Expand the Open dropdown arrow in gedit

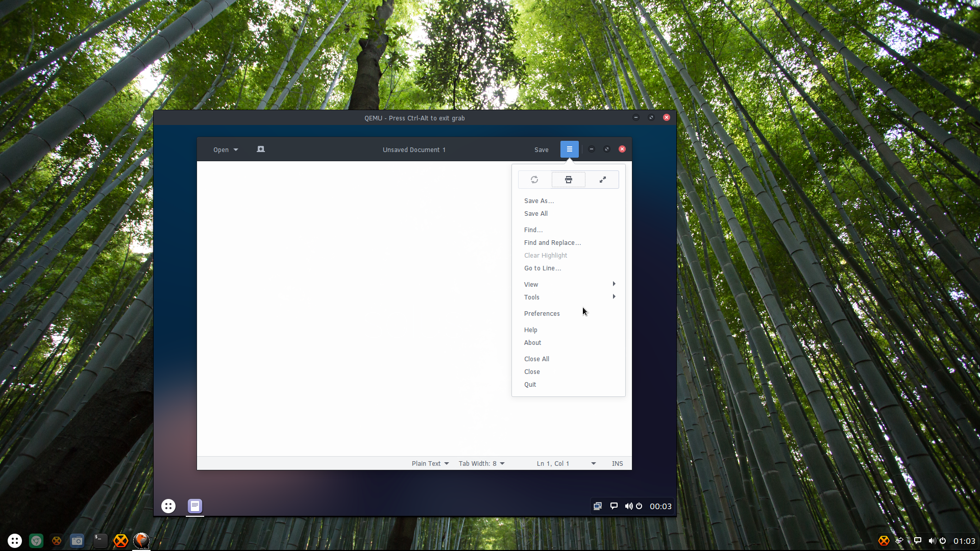[236, 150]
